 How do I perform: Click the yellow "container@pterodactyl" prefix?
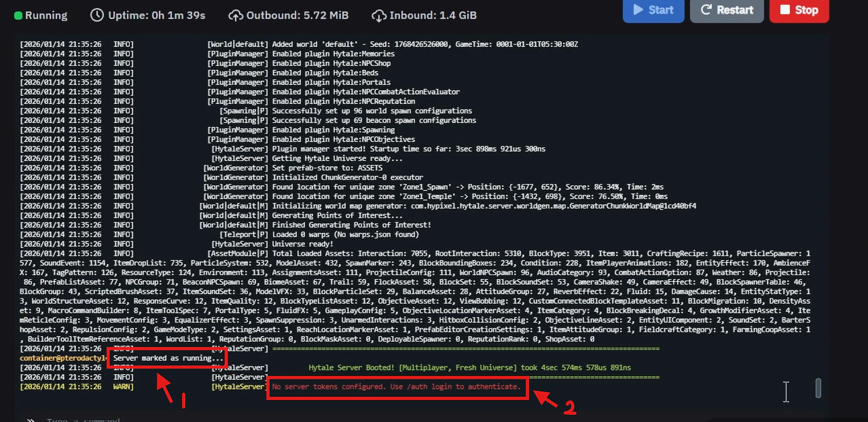click(x=64, y=358)
